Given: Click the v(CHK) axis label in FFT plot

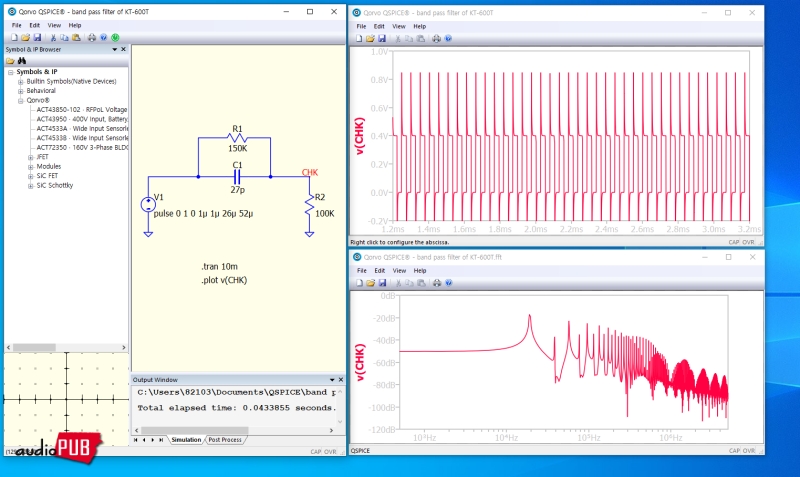Looking at the screenshot, I should pos(360,362).
